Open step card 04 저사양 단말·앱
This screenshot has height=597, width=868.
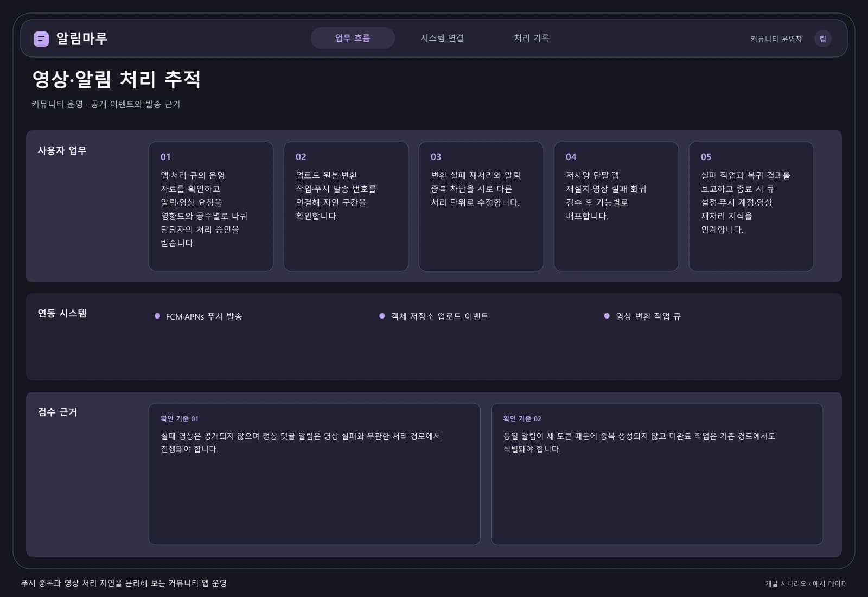pyautogui.click(x=616, y=206)
